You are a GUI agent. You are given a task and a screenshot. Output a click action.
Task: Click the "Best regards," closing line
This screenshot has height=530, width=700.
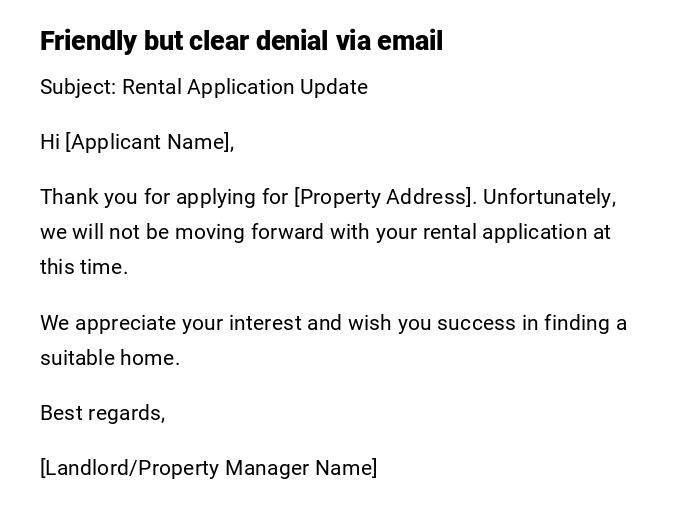pyautogui.click(x=102, y=413)
